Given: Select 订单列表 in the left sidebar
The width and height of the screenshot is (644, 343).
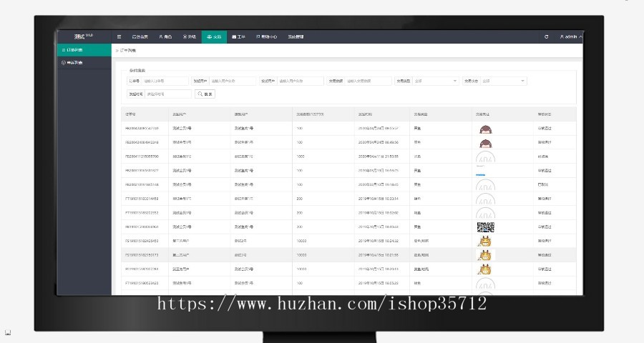Looking at the screenshot, I should click(84, 49).
